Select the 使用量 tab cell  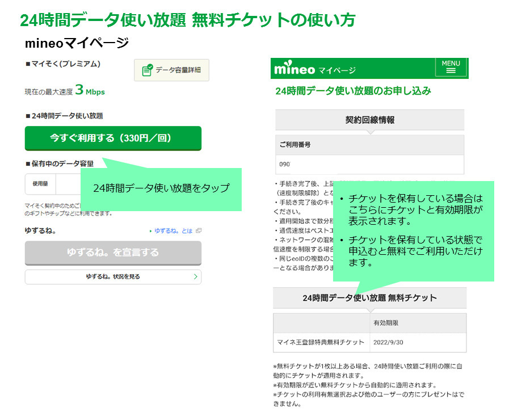40,184
